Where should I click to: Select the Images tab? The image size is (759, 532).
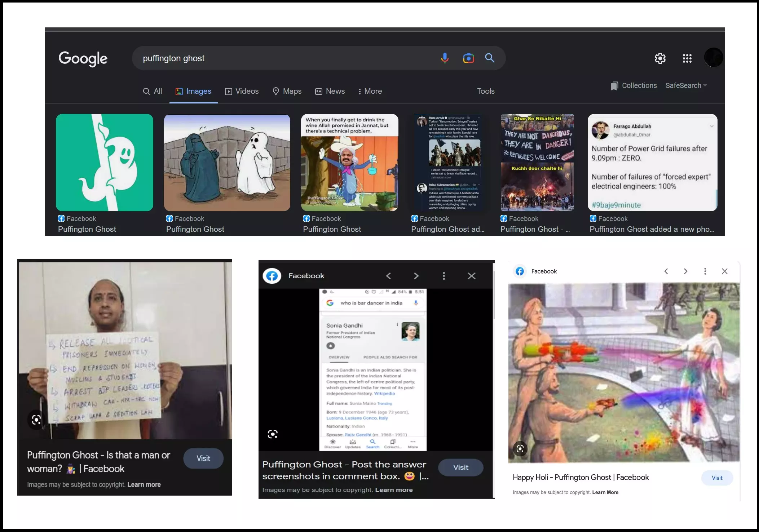point(193,91)
